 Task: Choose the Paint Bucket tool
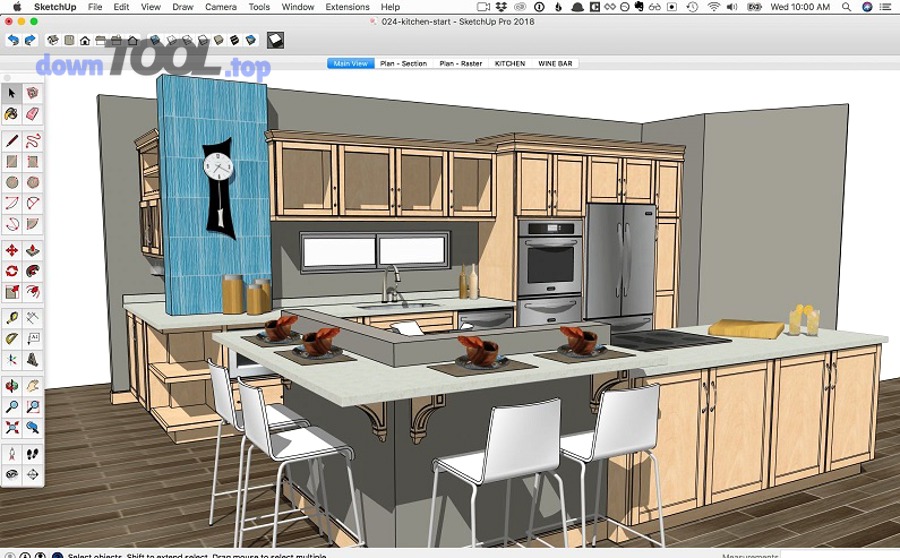coord(12,115)
